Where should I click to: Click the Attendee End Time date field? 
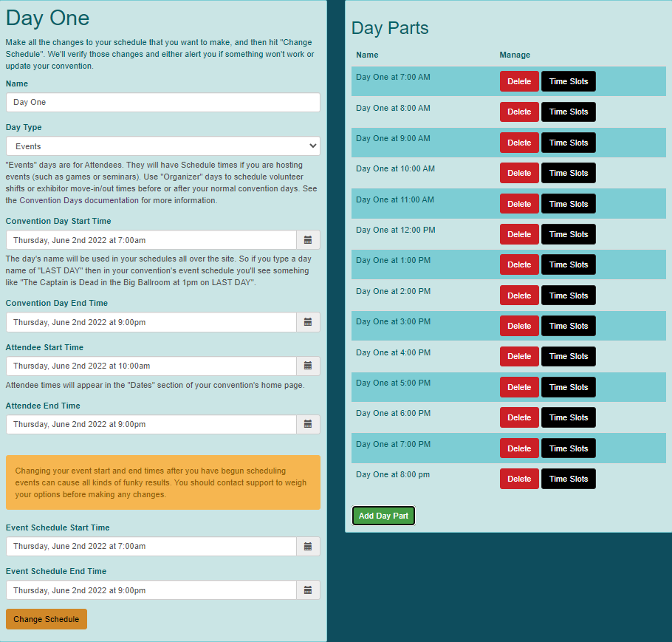[x=151, y=424]
